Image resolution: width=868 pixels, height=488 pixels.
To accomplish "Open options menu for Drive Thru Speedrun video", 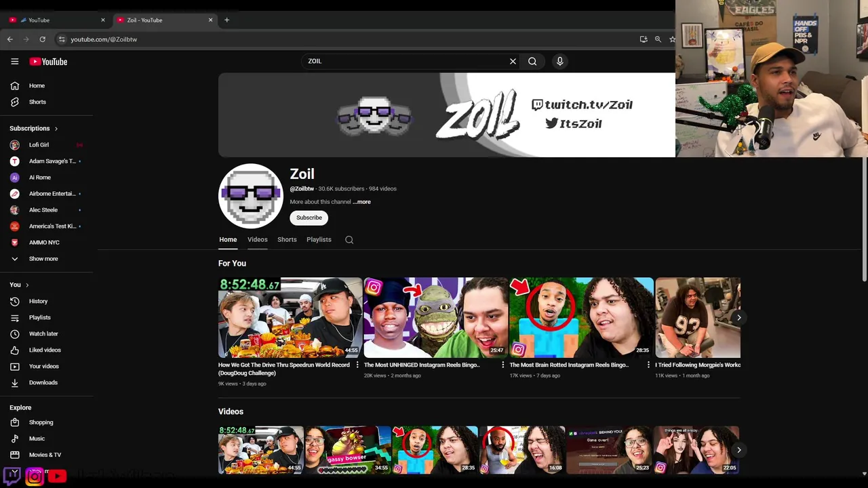I will tap(357, 365).
